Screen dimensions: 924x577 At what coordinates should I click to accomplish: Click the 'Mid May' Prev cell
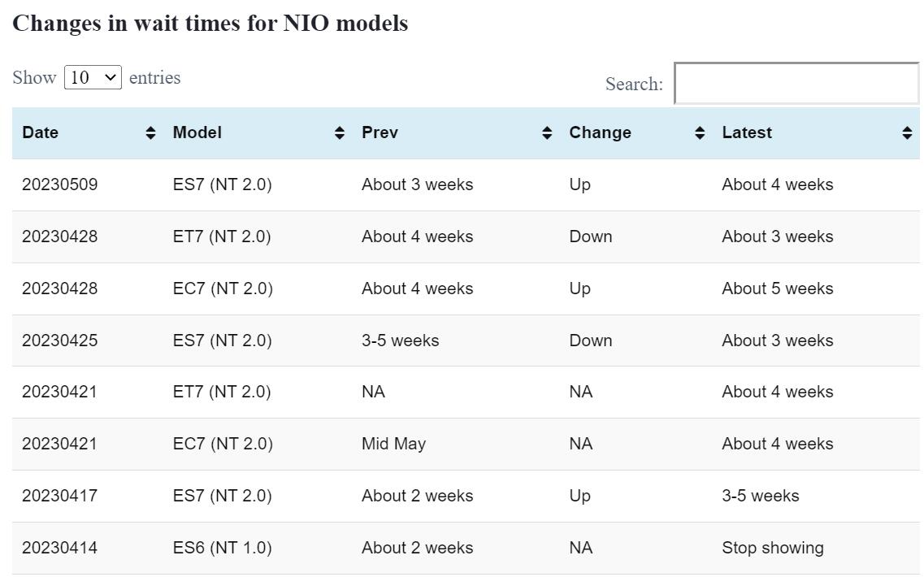pos(393,445)
